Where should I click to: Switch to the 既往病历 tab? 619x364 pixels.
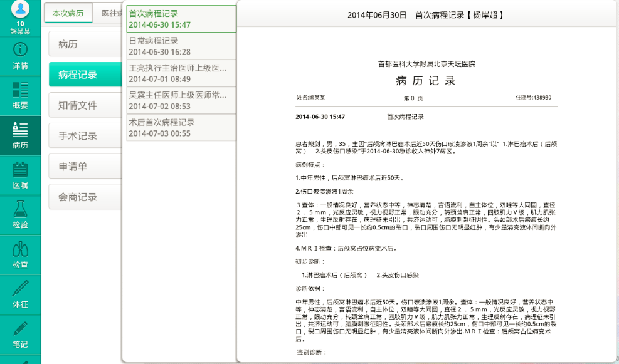tap(109, 13)
